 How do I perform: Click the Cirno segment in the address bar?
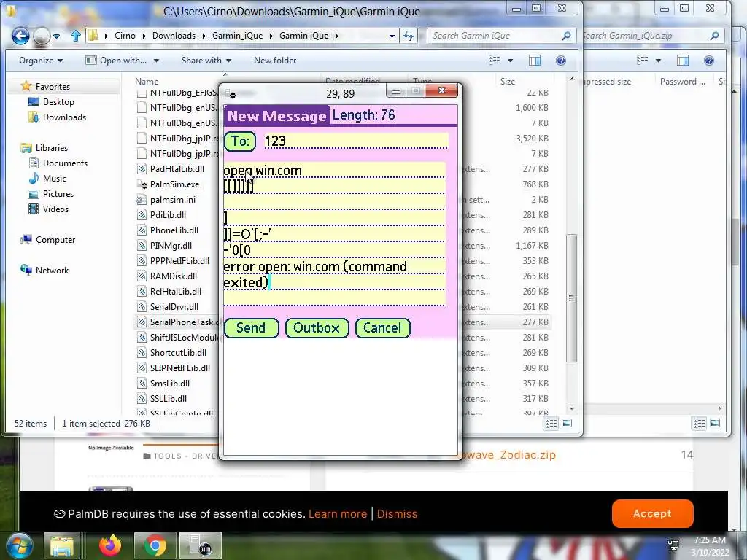click(x=125, y=36)
